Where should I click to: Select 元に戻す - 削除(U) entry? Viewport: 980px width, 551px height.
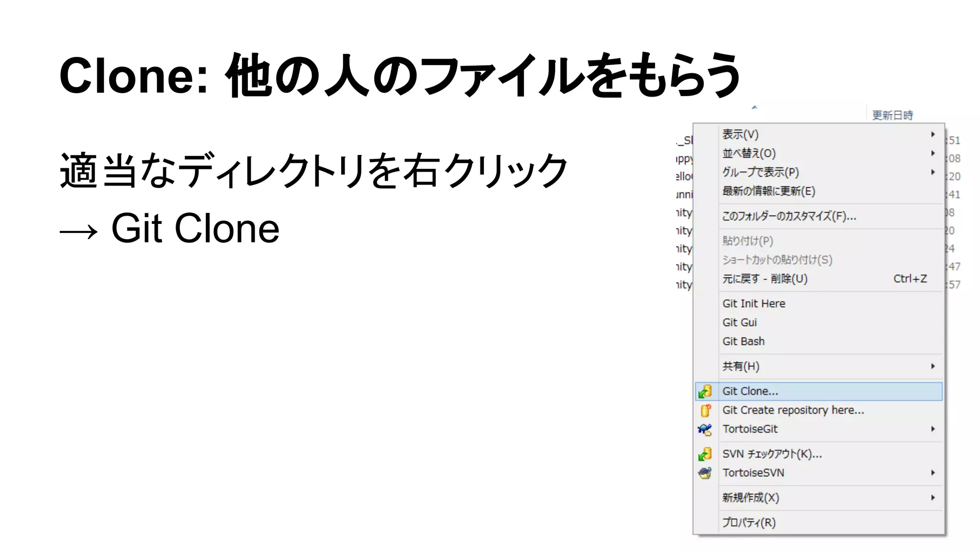[x=819, y=279]
